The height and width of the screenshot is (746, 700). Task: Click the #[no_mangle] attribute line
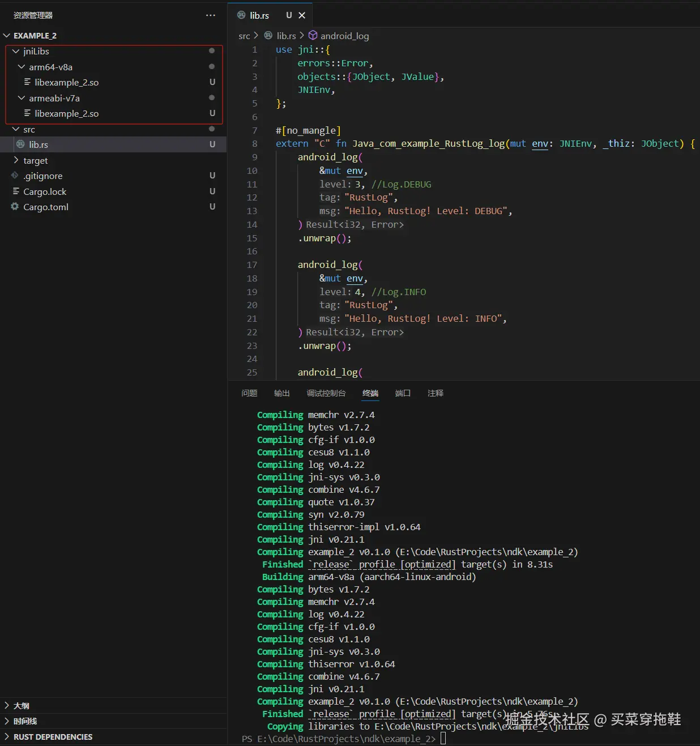(308, 130)
